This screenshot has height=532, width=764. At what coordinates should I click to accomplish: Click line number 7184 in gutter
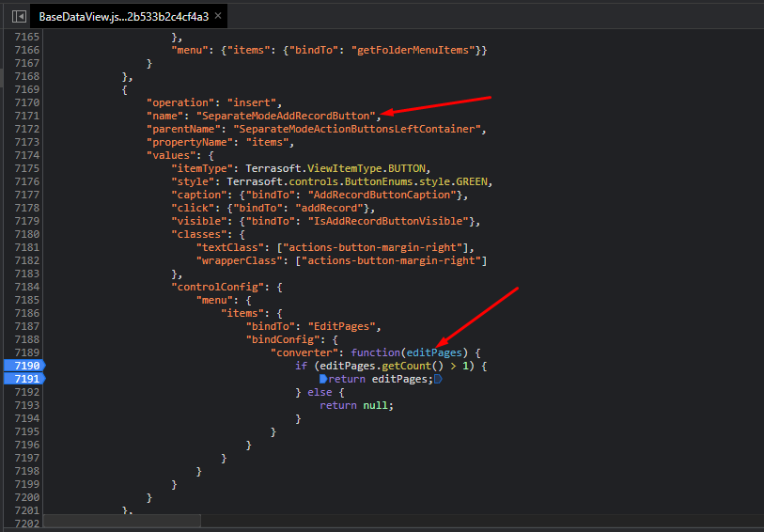27,287
